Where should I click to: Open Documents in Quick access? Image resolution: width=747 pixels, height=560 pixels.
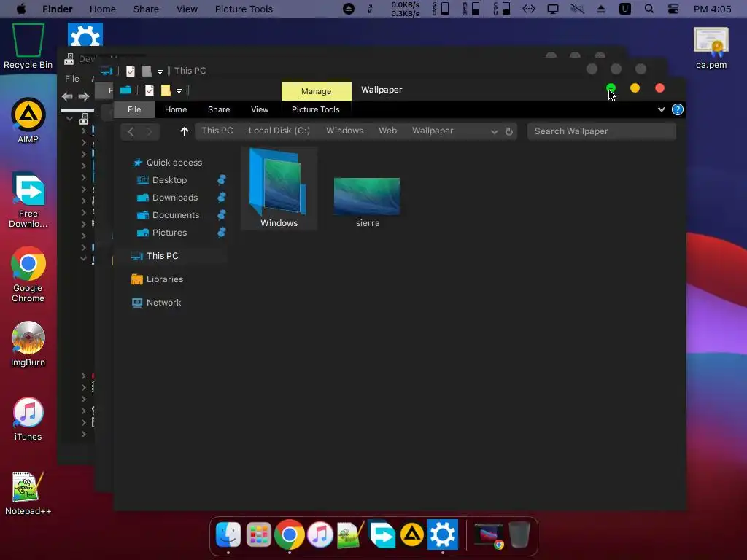pos(175,215)
